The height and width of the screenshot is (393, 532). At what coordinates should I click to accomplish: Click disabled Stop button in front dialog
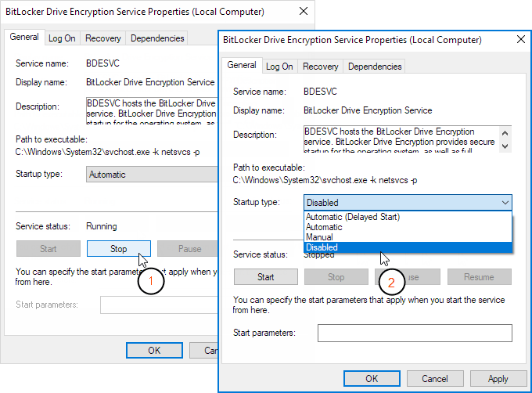[x=336, y=277]
